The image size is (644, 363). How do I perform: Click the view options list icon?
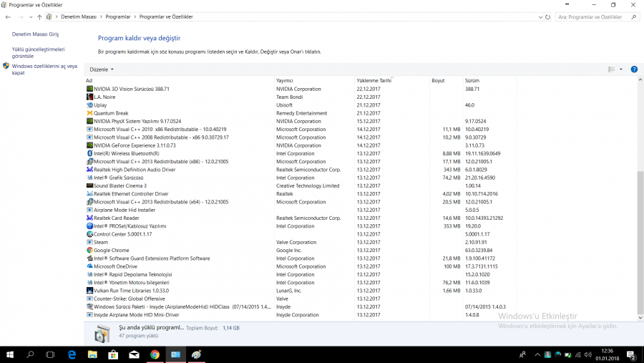click(x=612, y=69)
